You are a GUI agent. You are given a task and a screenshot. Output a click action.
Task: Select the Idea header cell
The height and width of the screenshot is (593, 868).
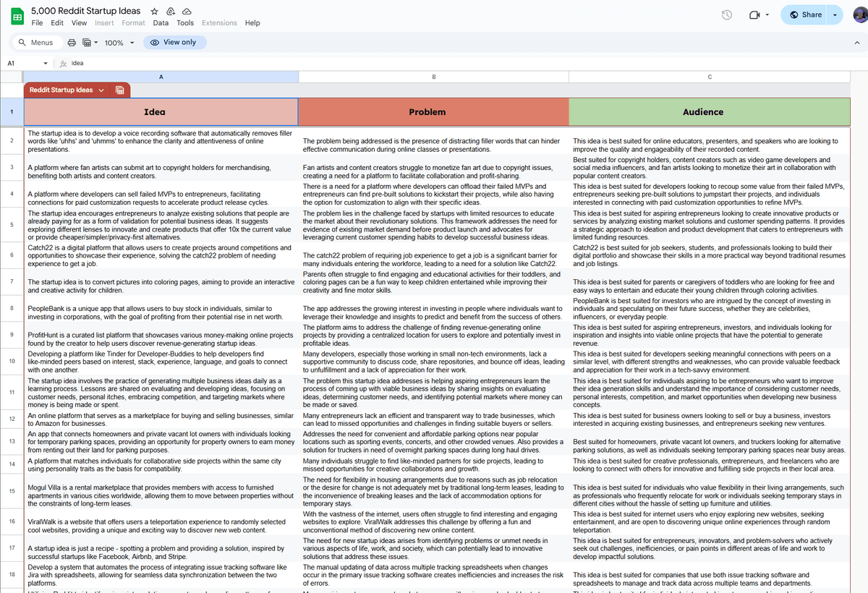pos(161,112)
